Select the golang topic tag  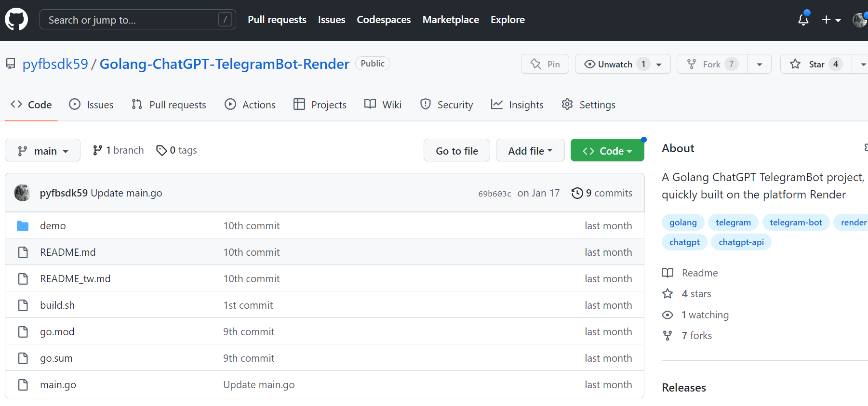coord(683,223)
